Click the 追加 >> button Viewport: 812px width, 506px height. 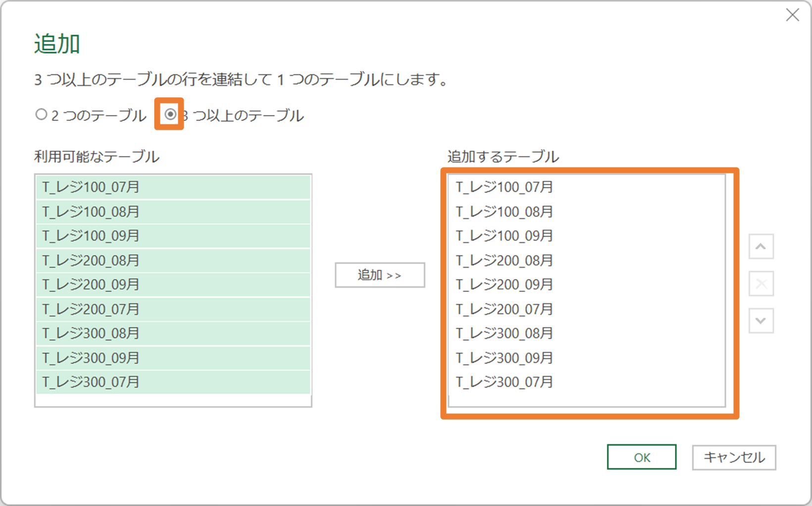[x=380, y=275]
